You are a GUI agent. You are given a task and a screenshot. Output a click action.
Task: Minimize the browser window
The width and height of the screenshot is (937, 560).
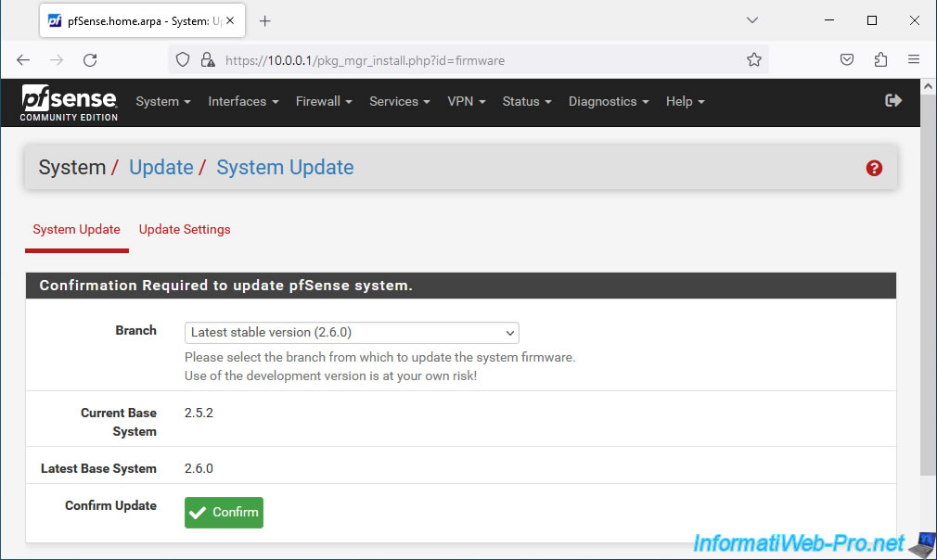(x=829, y=20)
